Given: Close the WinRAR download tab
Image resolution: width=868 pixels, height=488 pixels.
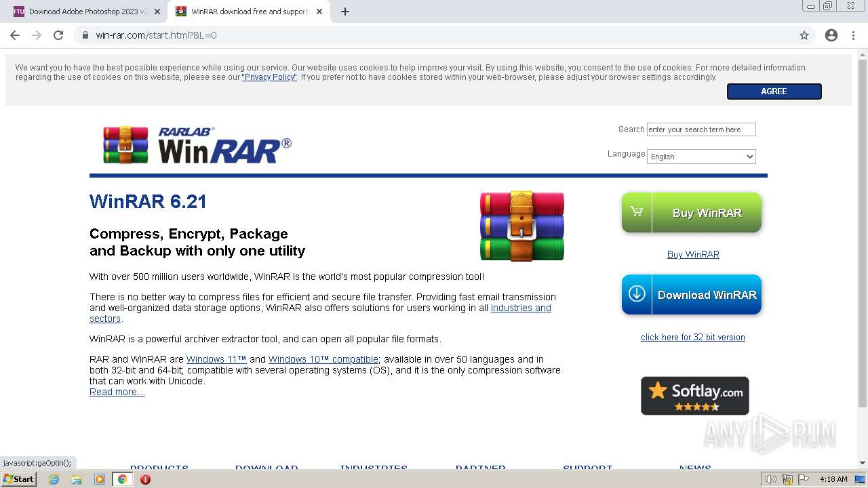Looking at the screenshot, I should [x=319, y=12].
